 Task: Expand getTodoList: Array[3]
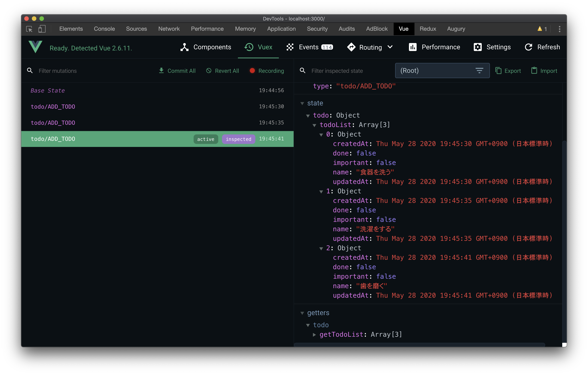coord(314,335)
